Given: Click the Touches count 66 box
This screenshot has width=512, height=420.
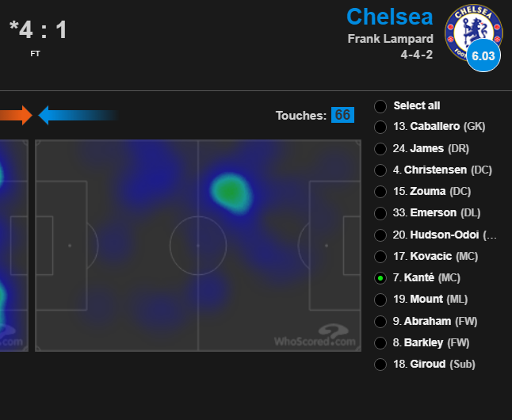Looking at the screenshot, I should point(342,115).
